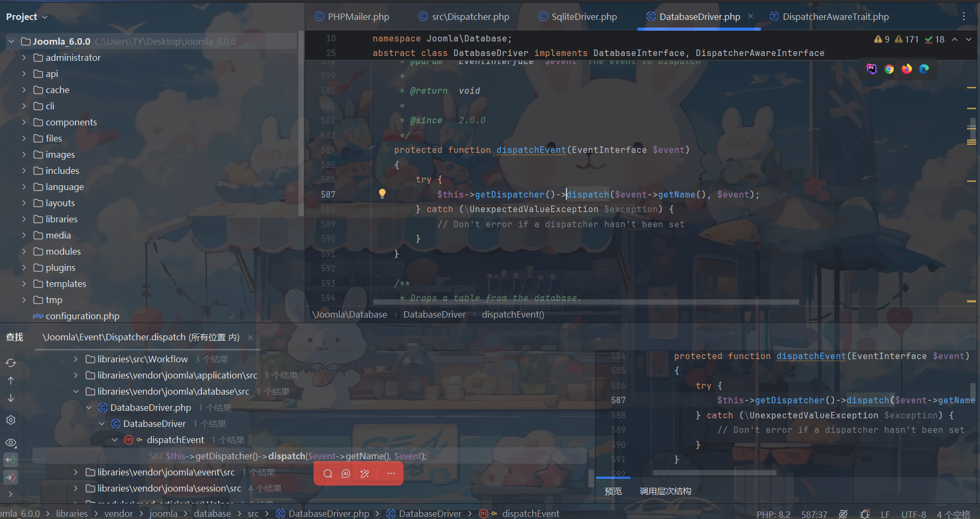Jump to next highlighted error arrow
The image size is (980, 519).
pyautogui.click(x=969, y=39)
